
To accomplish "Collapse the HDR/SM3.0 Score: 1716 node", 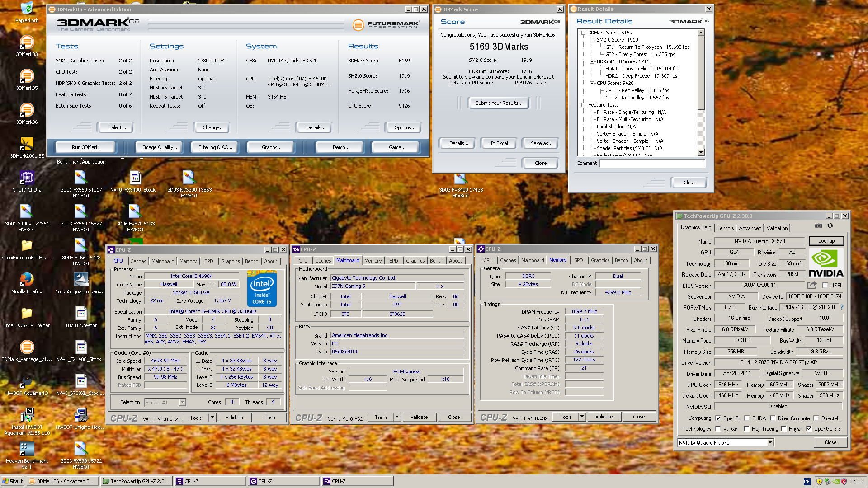I will click(x=592, y=61).
